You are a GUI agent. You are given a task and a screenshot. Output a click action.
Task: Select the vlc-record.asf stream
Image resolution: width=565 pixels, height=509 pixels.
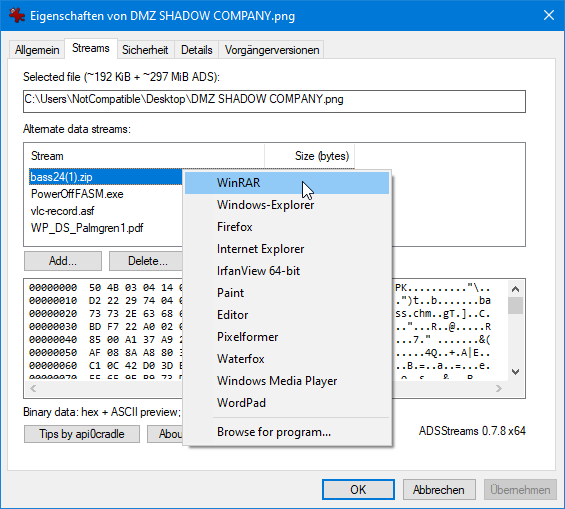click(63, 211)
